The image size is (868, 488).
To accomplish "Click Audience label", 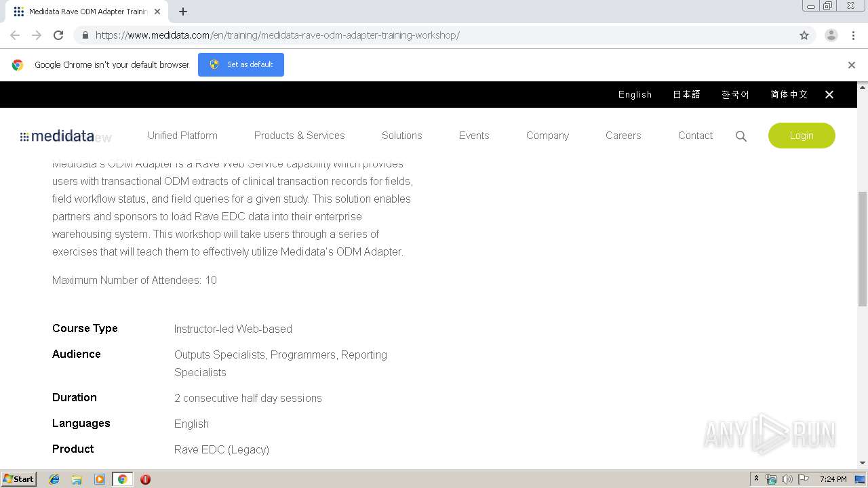I will point(77,354).
